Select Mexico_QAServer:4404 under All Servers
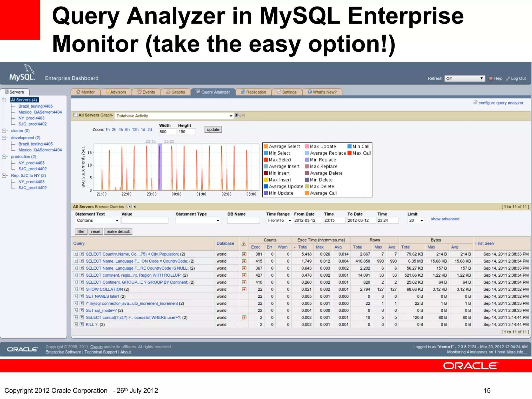Screen dimensions: 532x399 (40, 112)
